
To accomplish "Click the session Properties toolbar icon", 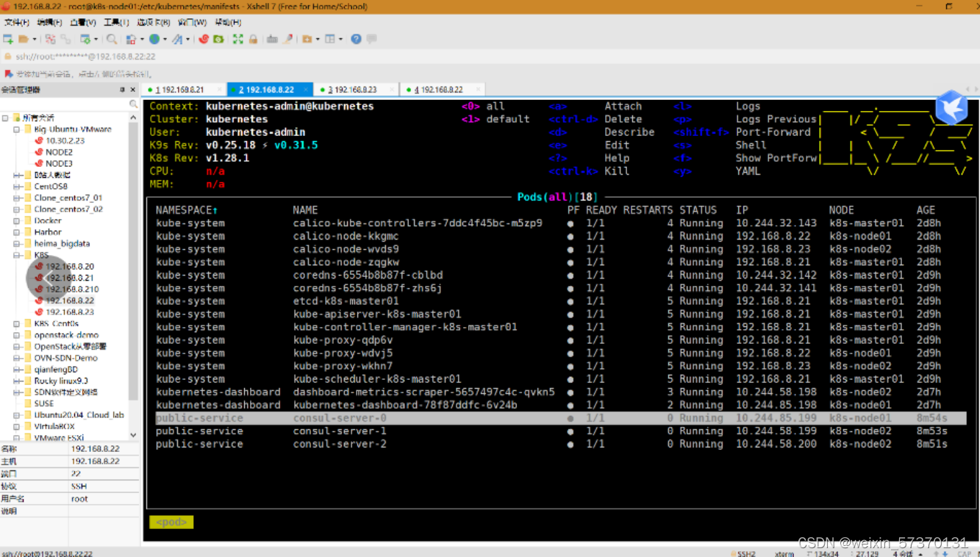I will [85, 39].
